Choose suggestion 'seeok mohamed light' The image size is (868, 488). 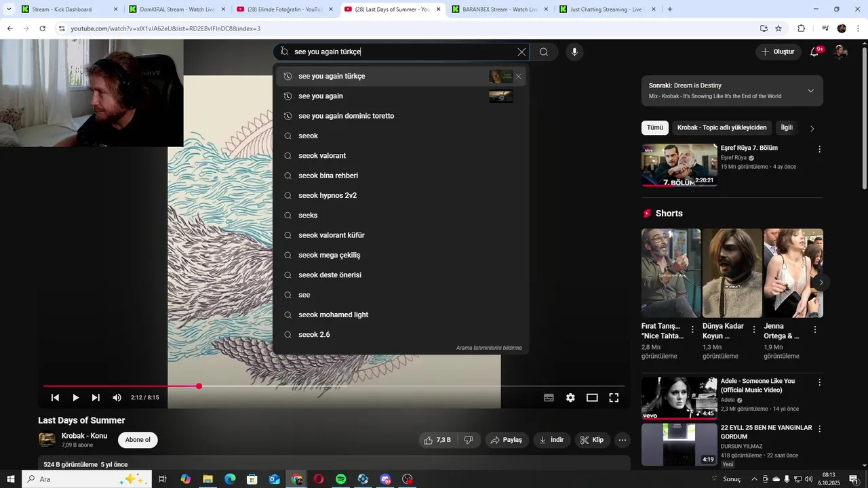(400, 314)
